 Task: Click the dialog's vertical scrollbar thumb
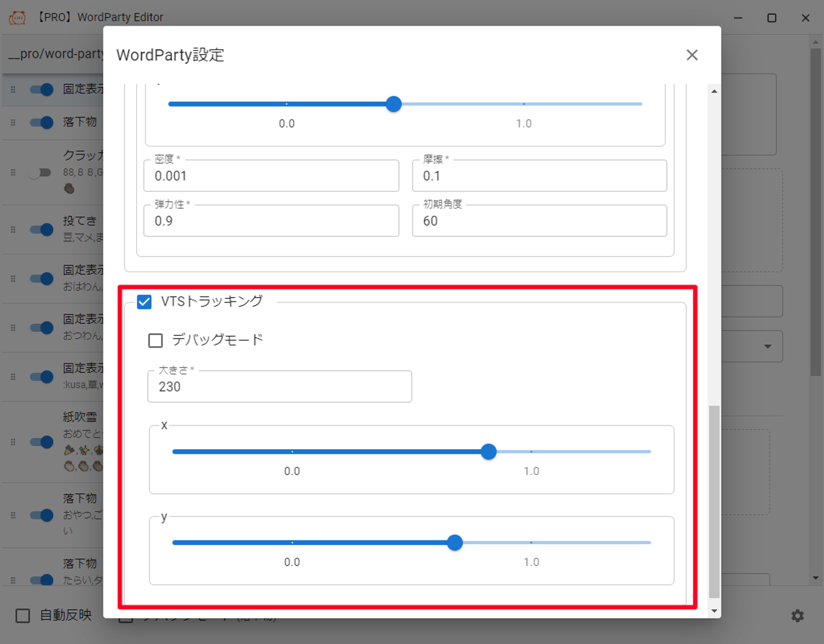[x=714, y=501]
